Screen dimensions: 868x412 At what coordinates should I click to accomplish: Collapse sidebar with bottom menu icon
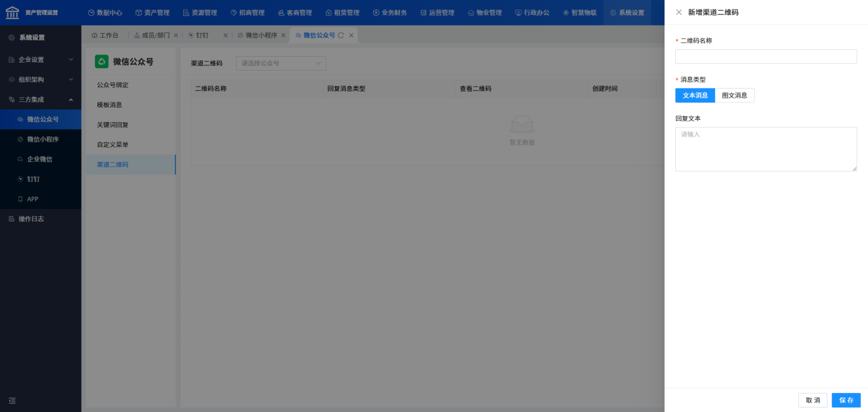click(x=12, y=400)
